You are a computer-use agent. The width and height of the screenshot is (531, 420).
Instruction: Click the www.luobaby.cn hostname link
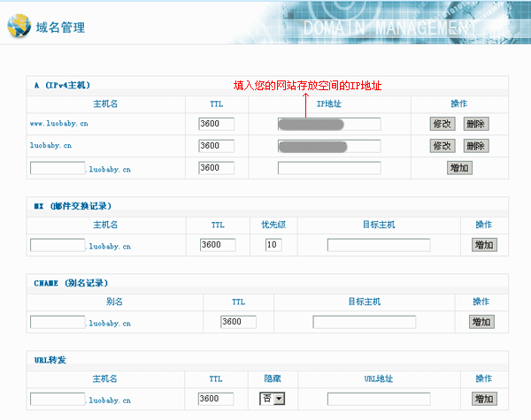pos(58,124)
